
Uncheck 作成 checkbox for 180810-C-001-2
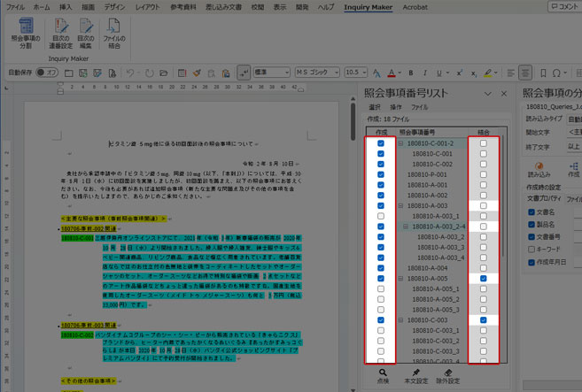click(x=380, y=142)
